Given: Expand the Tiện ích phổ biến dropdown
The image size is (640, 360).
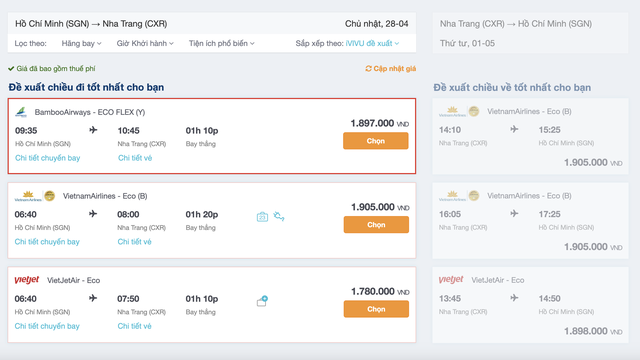Looking at the screenshot, I should pos(222,43).
